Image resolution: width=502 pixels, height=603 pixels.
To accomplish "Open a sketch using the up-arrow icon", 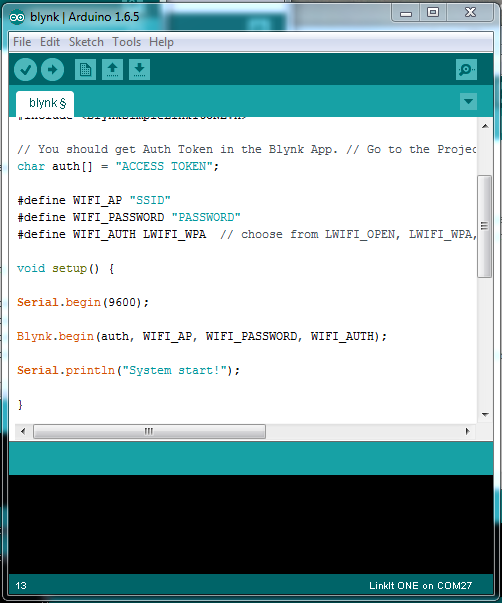I will [112, 70].
